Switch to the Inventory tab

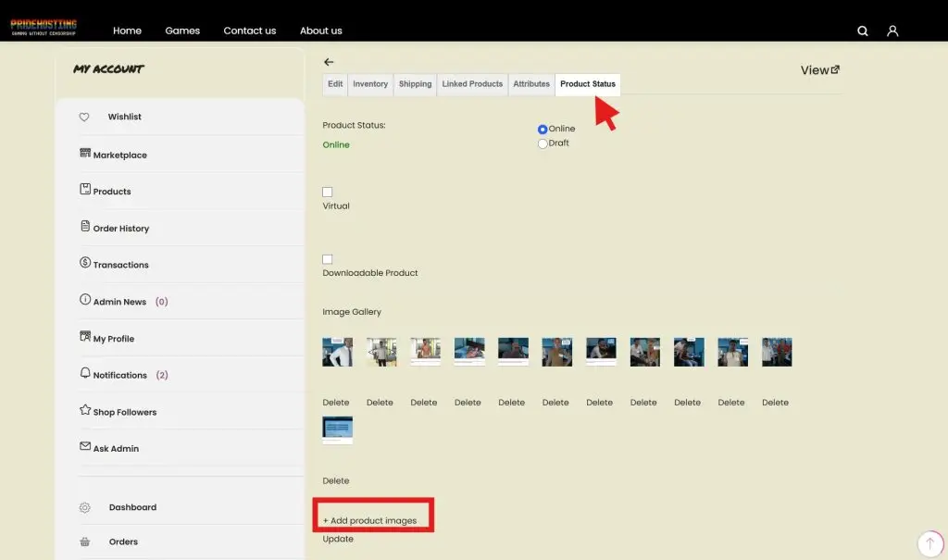(370, 84)
